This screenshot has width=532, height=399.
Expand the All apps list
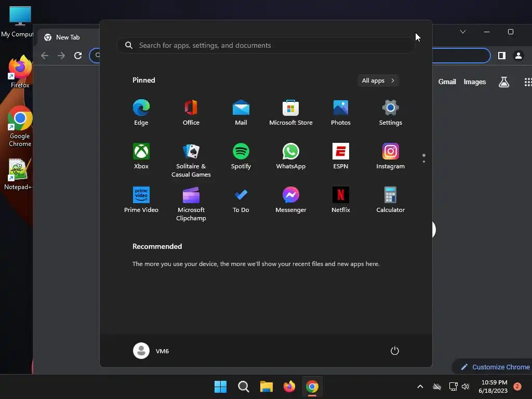pyautogui.click(x=378, y=81)
